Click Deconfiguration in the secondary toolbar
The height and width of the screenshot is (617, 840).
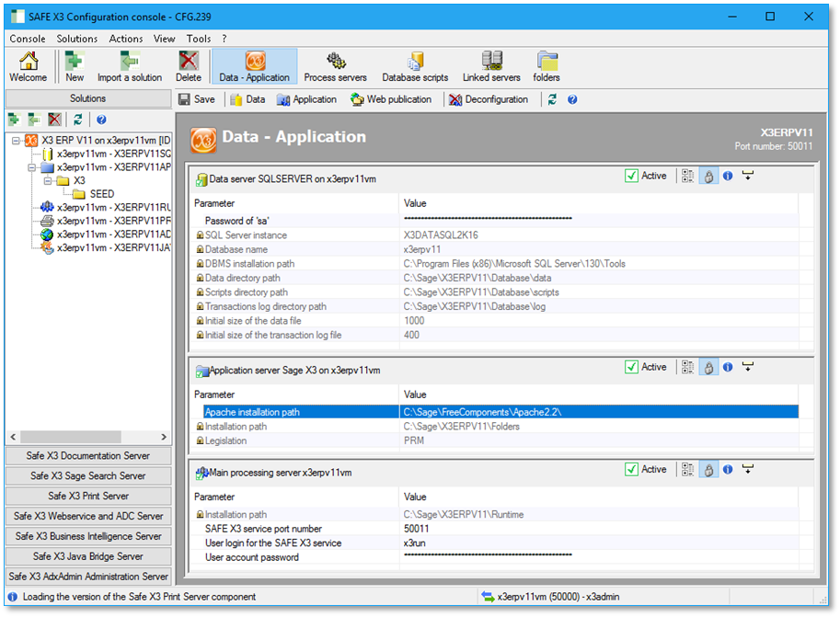pos(489,99)
